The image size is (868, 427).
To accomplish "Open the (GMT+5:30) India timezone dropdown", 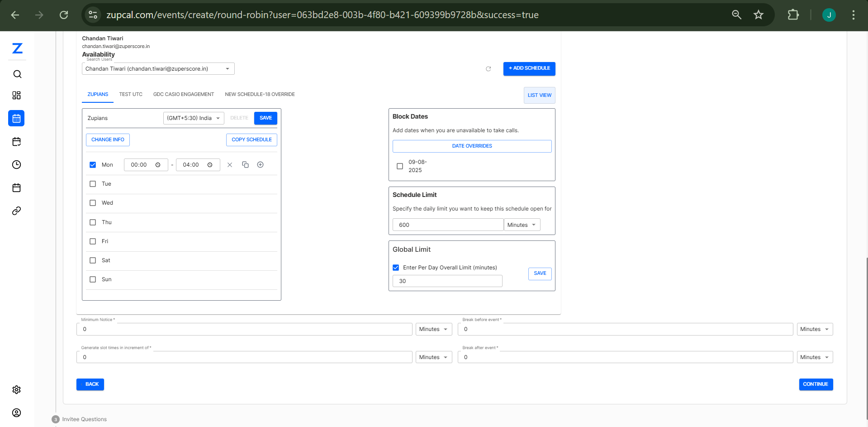I will 194,118.
